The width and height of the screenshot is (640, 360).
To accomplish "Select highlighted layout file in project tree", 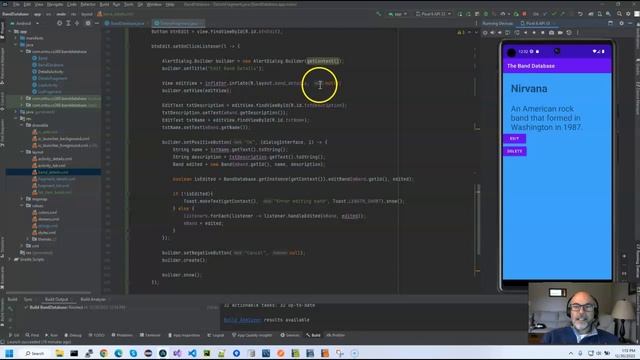I will point(53,172).
